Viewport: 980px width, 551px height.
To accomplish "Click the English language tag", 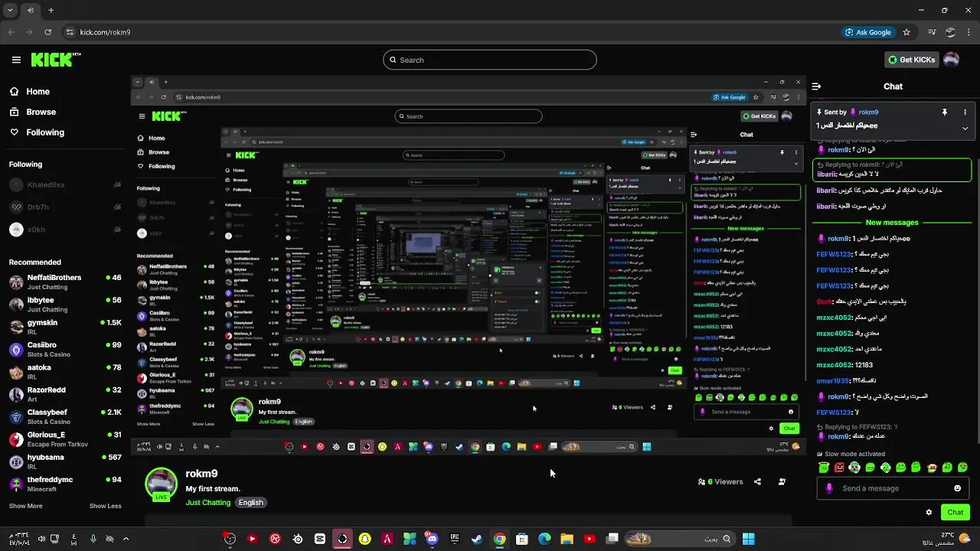I will point(250,503).
